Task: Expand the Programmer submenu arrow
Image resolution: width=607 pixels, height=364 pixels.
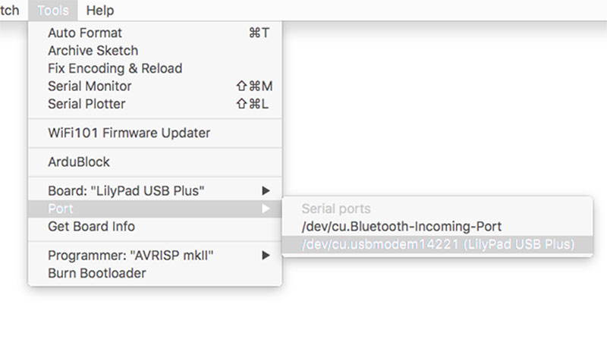Action: tap(266, 256)
